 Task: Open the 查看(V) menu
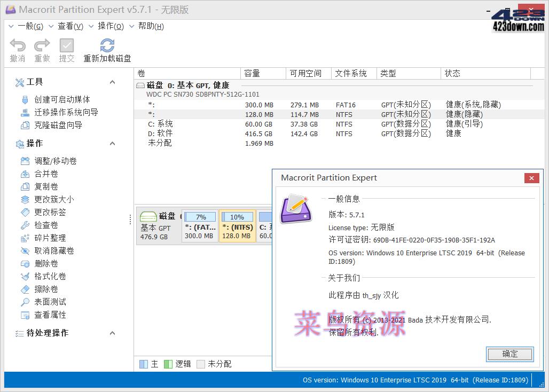click(70, 26)
